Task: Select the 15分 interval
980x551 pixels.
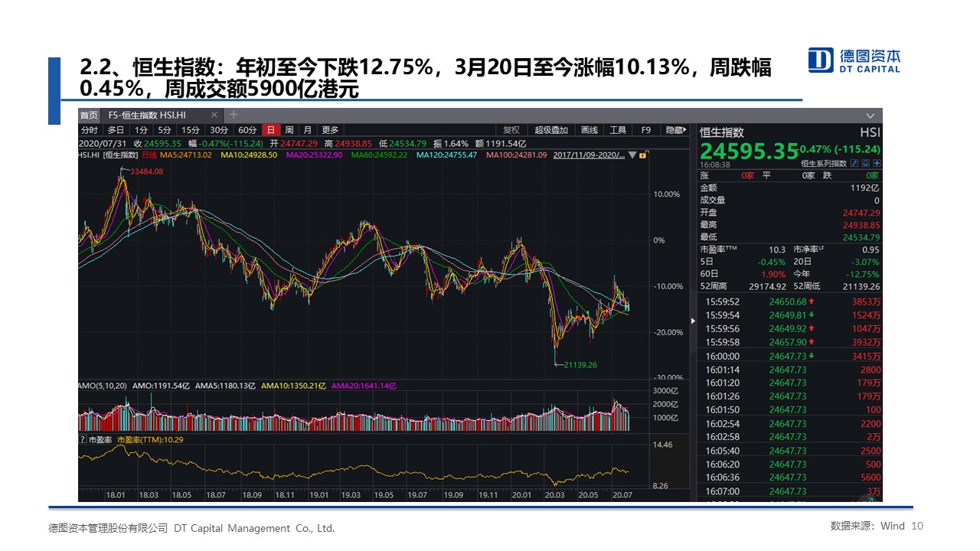Action: coord(191,130)
